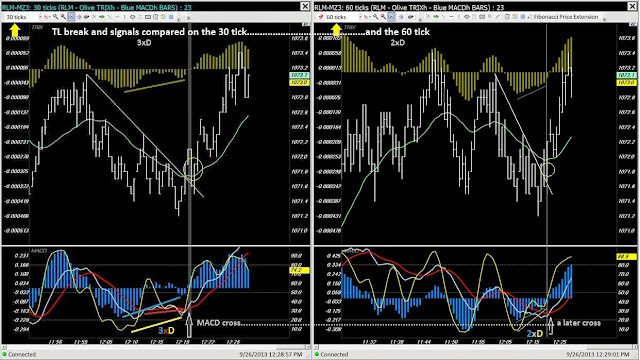640x360 pixels.
Task: Click zoom out magnifier in 60 tick toolbar
Action: [383, 17]
